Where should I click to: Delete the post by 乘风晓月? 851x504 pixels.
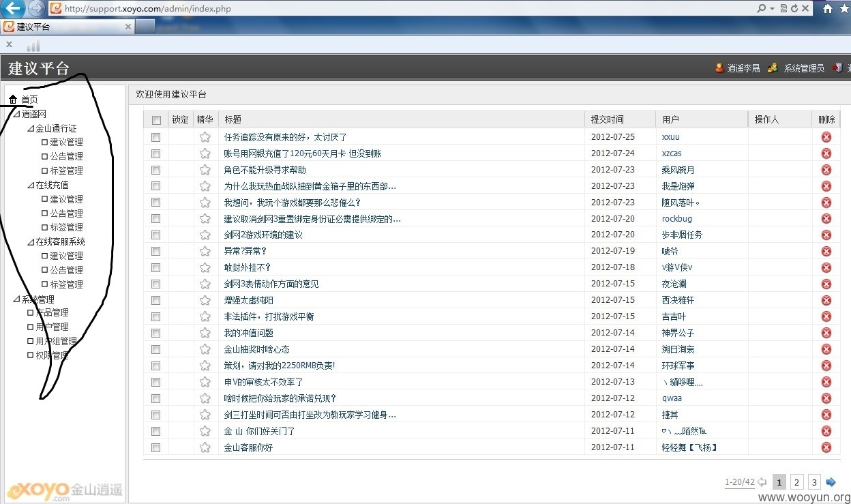[x=826, y=170]
